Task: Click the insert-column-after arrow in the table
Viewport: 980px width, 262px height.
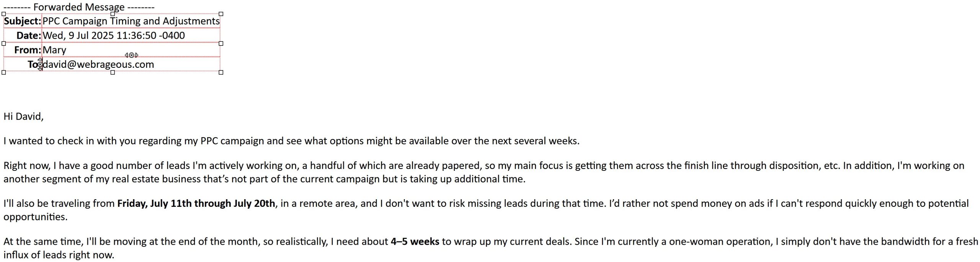Action: click(x=137, y=55)
